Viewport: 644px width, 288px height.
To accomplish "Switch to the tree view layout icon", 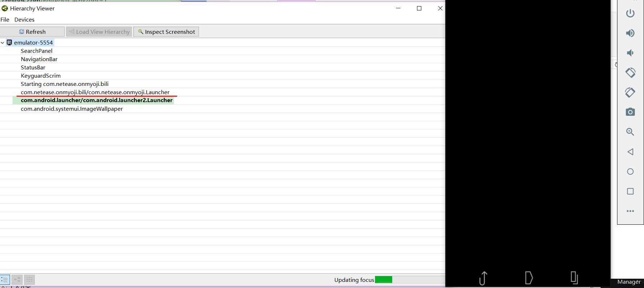I will (x=17, y=279).
